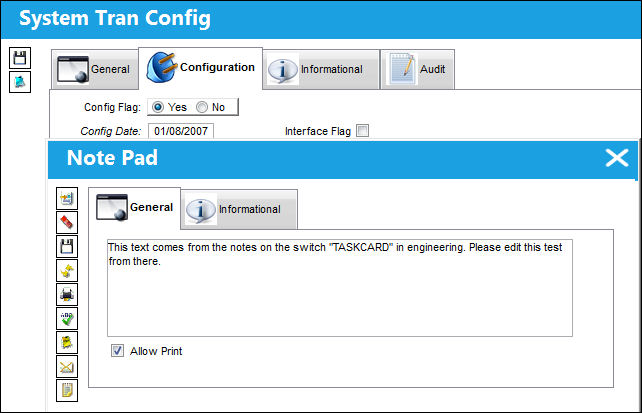The width and height of the screenshot is (642, 413).
Task: Click the insert icon at top of Note Pad toolbar
Action: pyautogui.click(x=67, y=199)
